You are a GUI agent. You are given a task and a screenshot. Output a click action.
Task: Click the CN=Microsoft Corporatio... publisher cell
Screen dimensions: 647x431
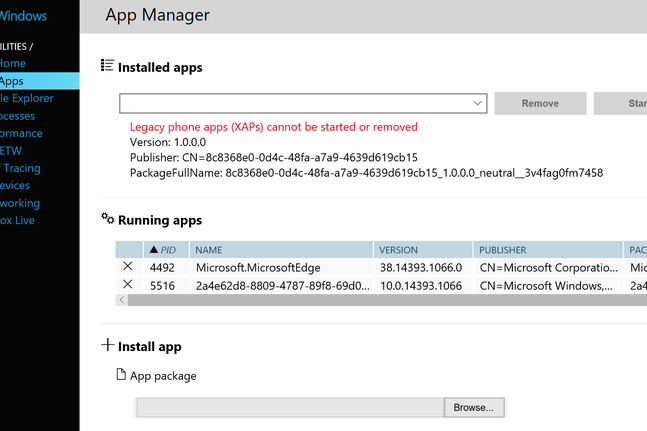[x=549, y=268]
